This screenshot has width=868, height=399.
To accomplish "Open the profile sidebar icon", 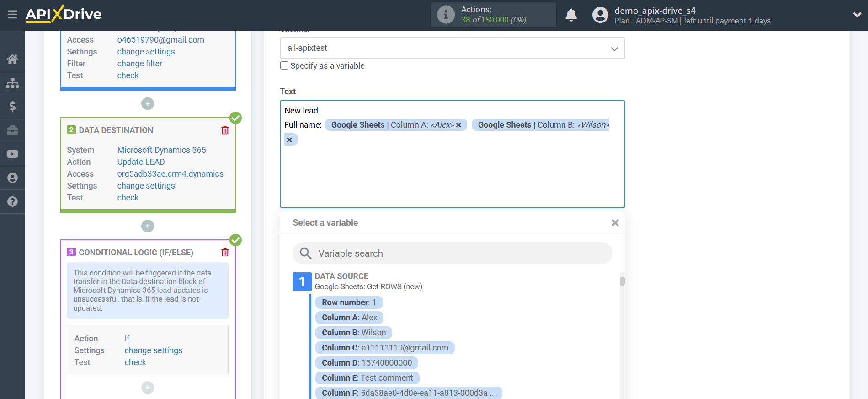I will pos(12,178).
